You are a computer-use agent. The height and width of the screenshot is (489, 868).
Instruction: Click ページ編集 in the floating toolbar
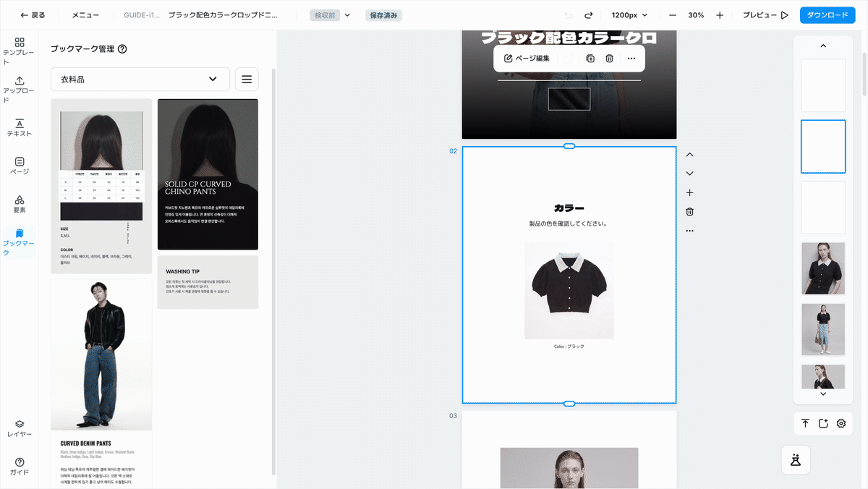point(527,59)
